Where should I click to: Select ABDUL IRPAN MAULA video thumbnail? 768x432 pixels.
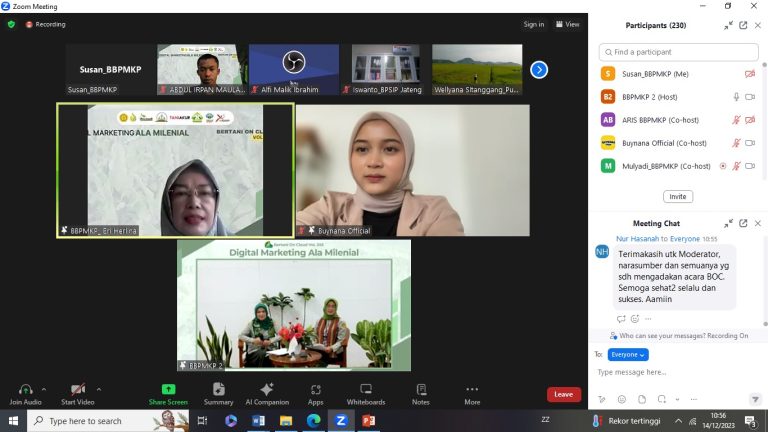[202, 70]
